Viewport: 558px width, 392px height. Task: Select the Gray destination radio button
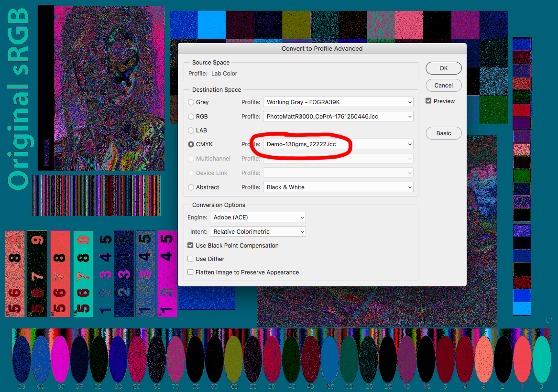(191, 102)
